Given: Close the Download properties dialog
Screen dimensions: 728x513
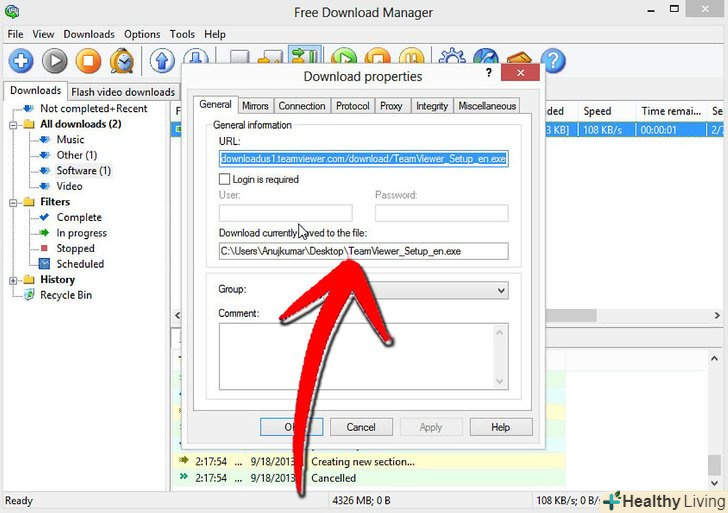Looking at the screenshot, I should [x=520, y=72].
